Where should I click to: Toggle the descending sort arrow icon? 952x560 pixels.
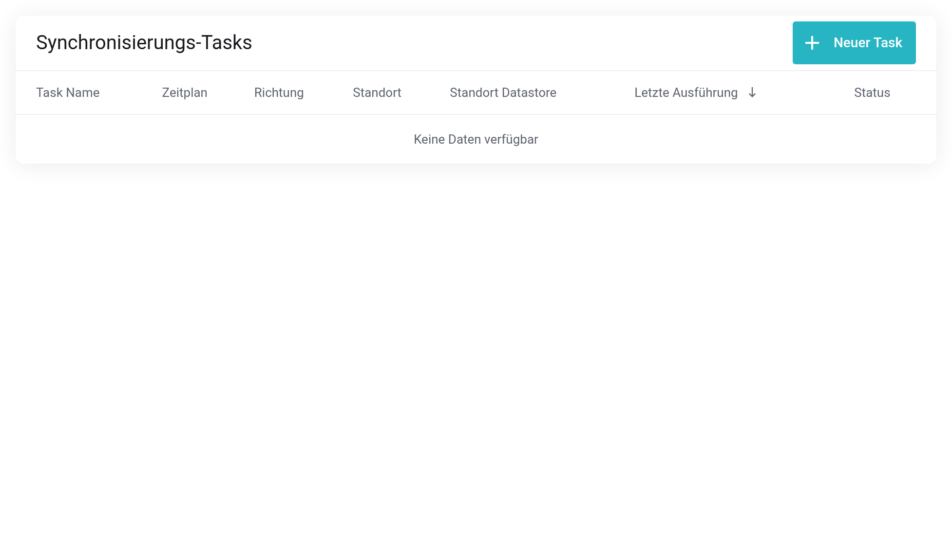752,93
